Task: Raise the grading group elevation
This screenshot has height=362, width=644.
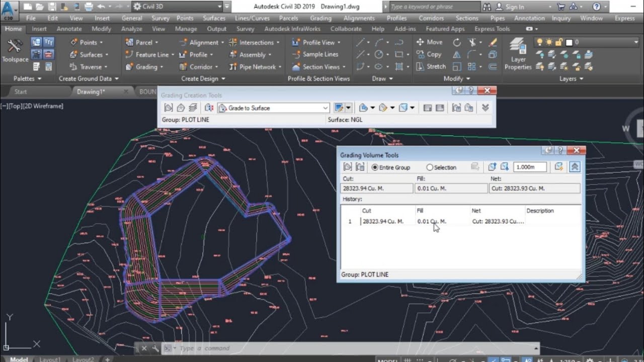Action: pyautogui.click(x=493, y=167)
